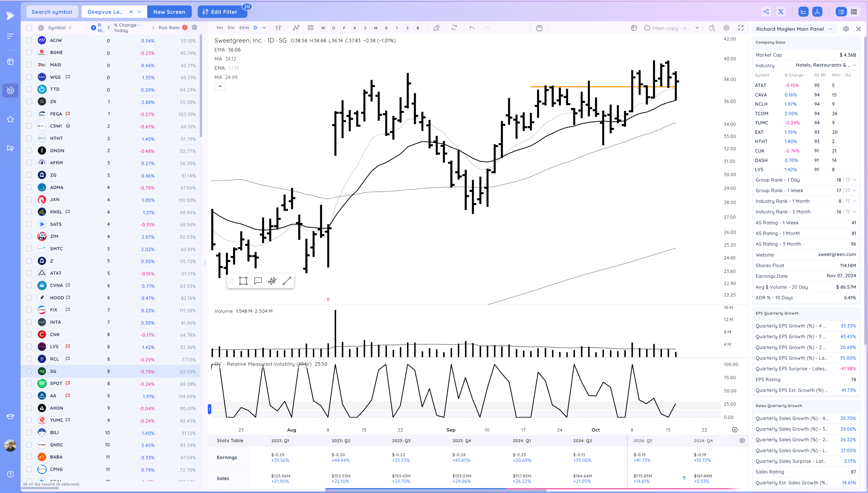The height and width of the screenshot is (493, 868).
Task: Click the undo arrow in chart toolbar
Action: (x=472, y=28)
